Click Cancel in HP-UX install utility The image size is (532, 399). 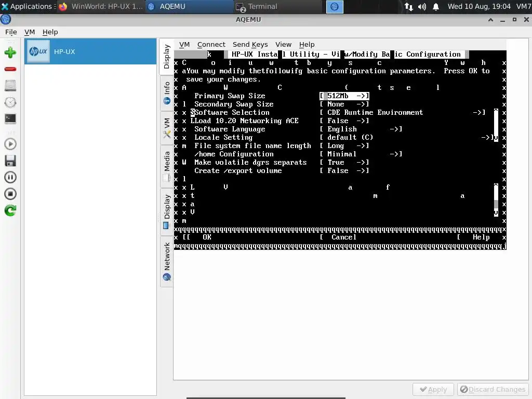[343, 237]
